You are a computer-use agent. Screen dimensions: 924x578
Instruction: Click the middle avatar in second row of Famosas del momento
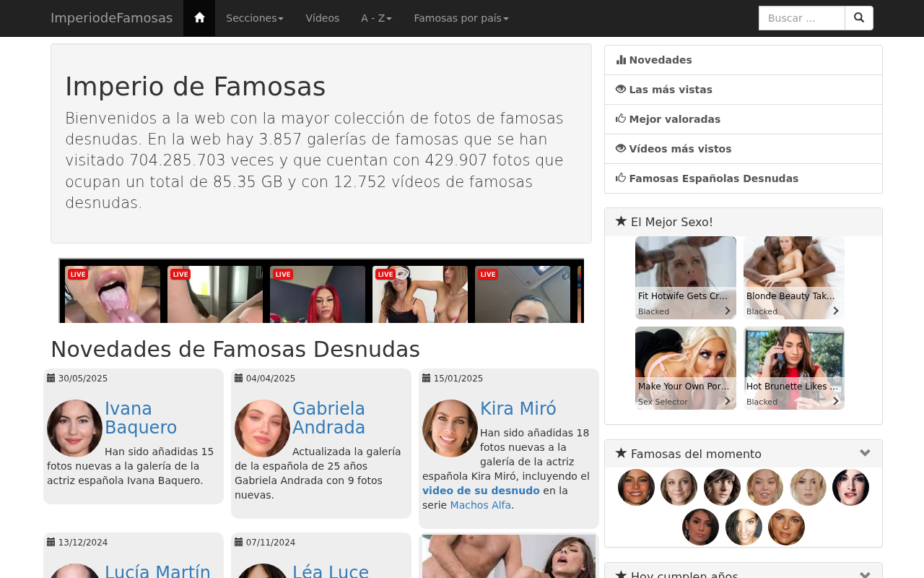744,527
